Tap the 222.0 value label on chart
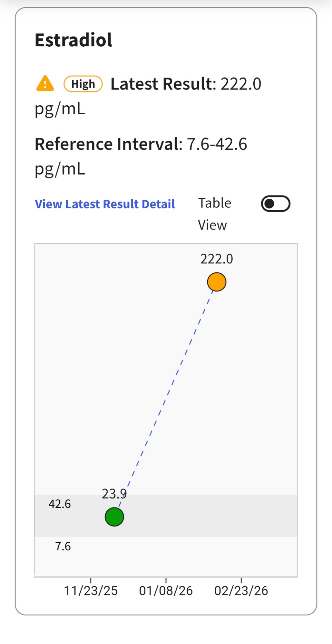 coord(217,259)
